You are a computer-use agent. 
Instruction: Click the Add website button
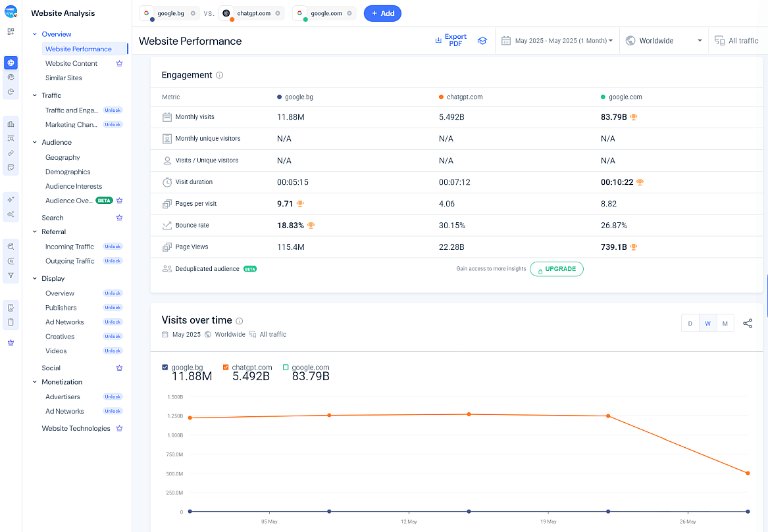point(382,13)
